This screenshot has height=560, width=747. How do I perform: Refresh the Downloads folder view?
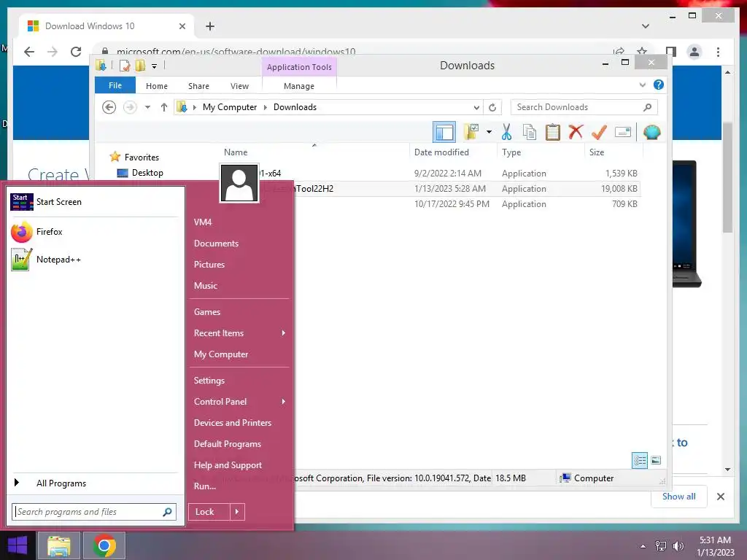pos(492,108)
